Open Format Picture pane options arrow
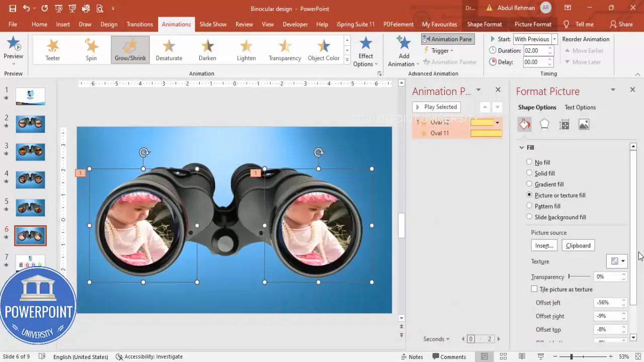Viewport: 644px width, 362px height. (x=613, y=89)
